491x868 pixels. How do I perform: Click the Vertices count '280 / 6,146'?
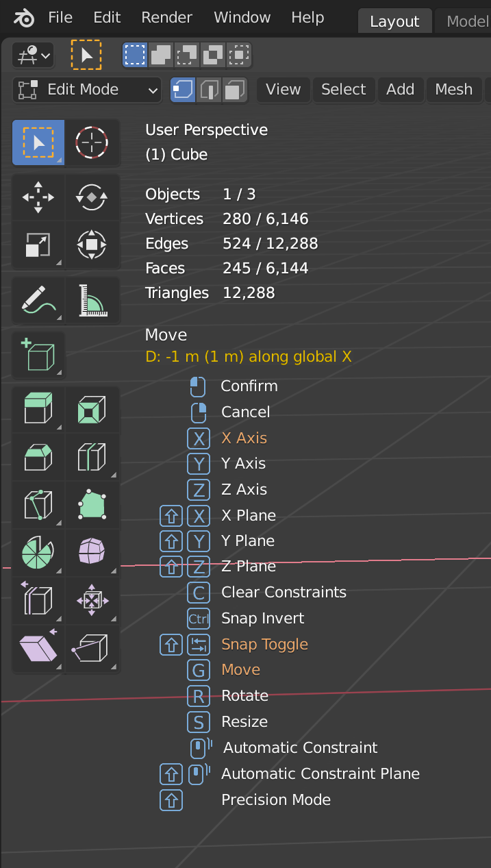click(x=266, y=219)
